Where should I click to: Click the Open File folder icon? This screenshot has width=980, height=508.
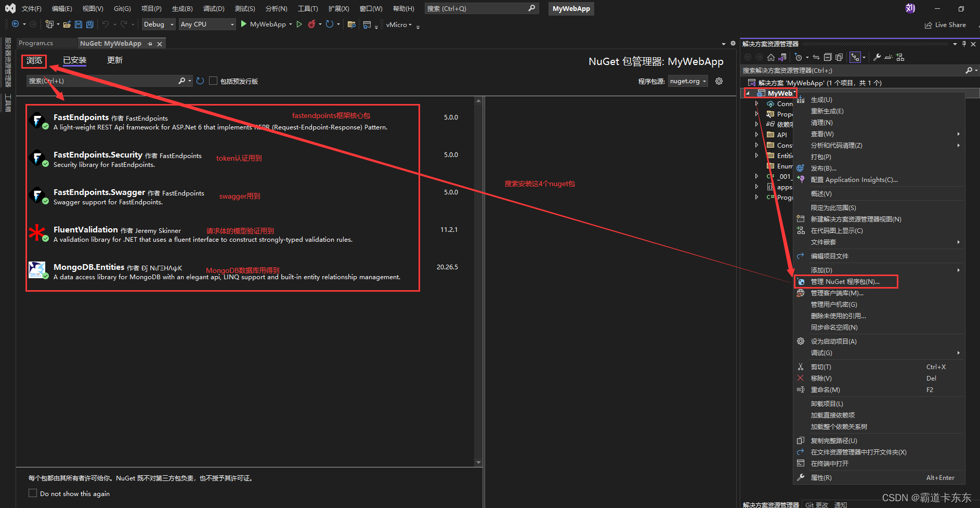[x=67, y=24]
